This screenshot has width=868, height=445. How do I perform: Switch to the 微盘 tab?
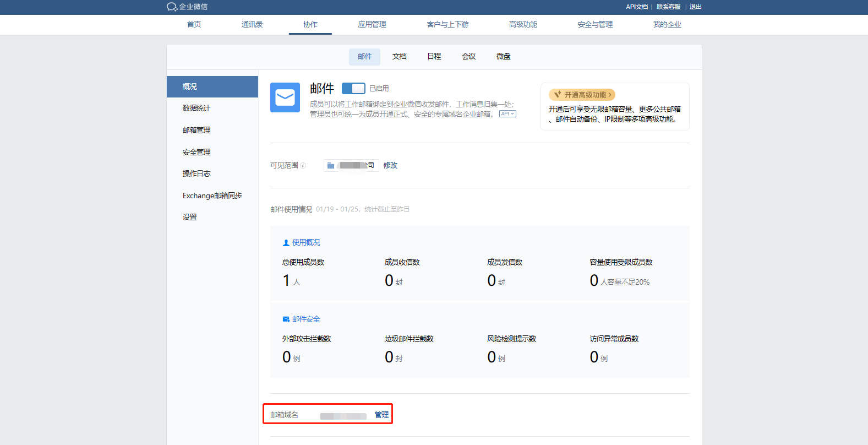[x=503, y=56]
